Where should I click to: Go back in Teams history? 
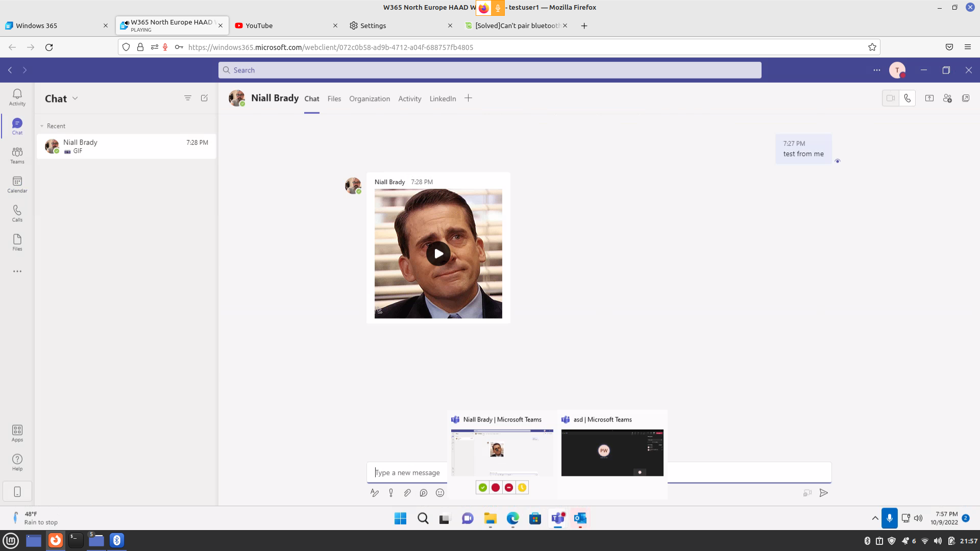[10, 70]
